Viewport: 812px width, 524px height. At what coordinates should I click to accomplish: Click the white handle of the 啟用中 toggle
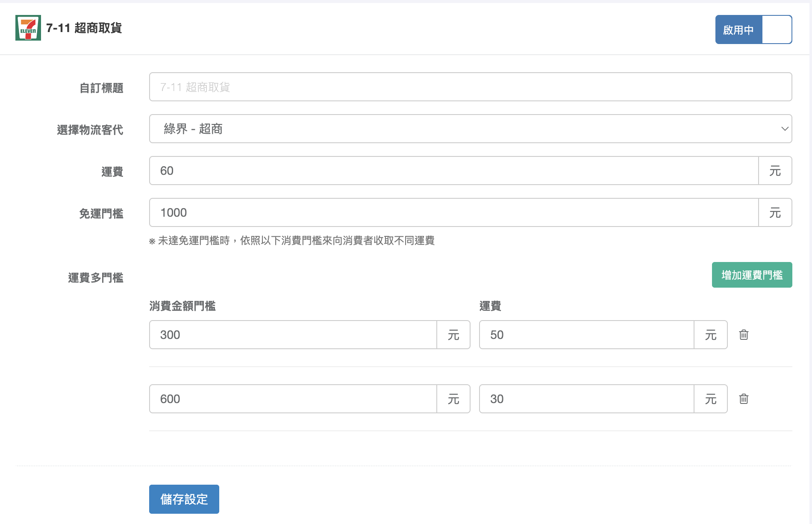click(x=776, y=29)
